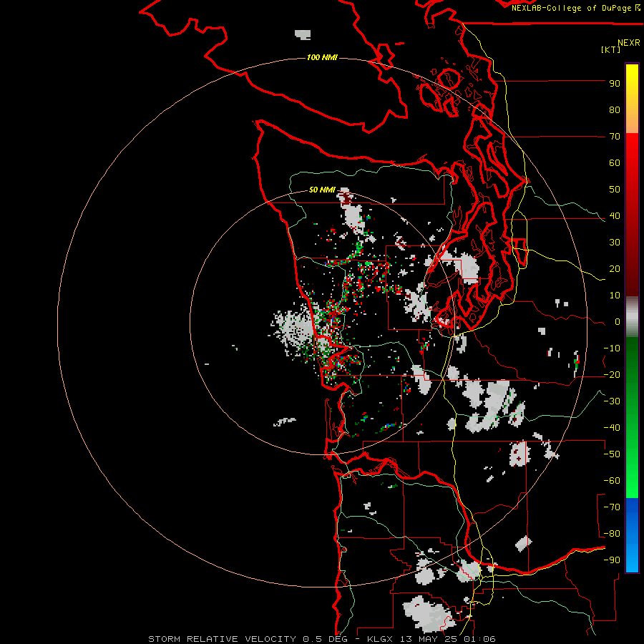Click the -10 knot value on the color scale
The image size is (644, 644).
point(612,348)
